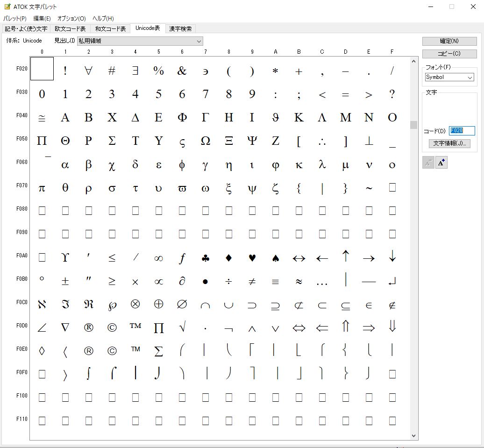Click the 確定(N) button
The height and width of the screenshot is (448, 484).
pyautogui.click(x=449, y=41)
